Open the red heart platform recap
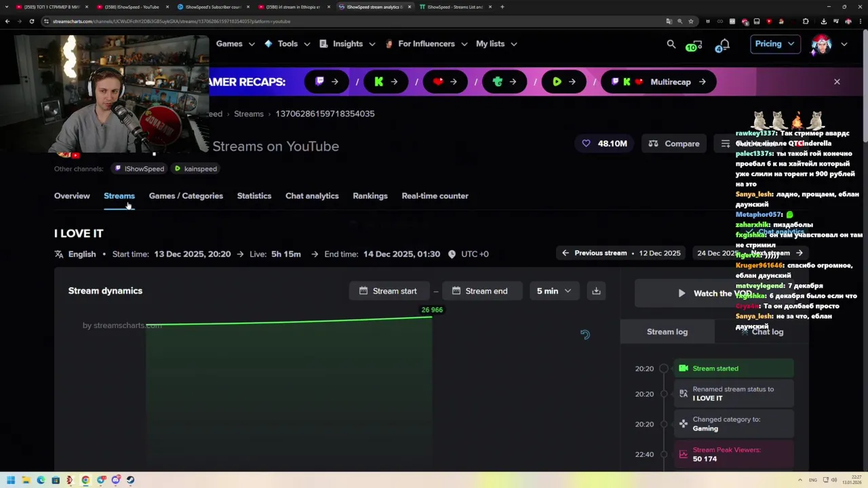The width and height of the screenshot is (868, 488). [x=444, y=82]
